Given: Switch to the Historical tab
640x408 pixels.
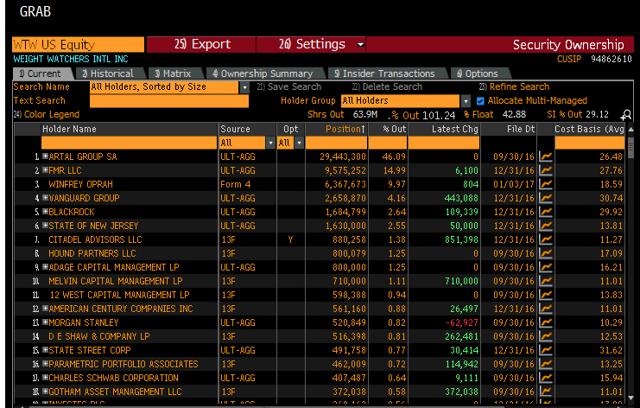Looking at the screenshot, I should (x=111, y=74).
